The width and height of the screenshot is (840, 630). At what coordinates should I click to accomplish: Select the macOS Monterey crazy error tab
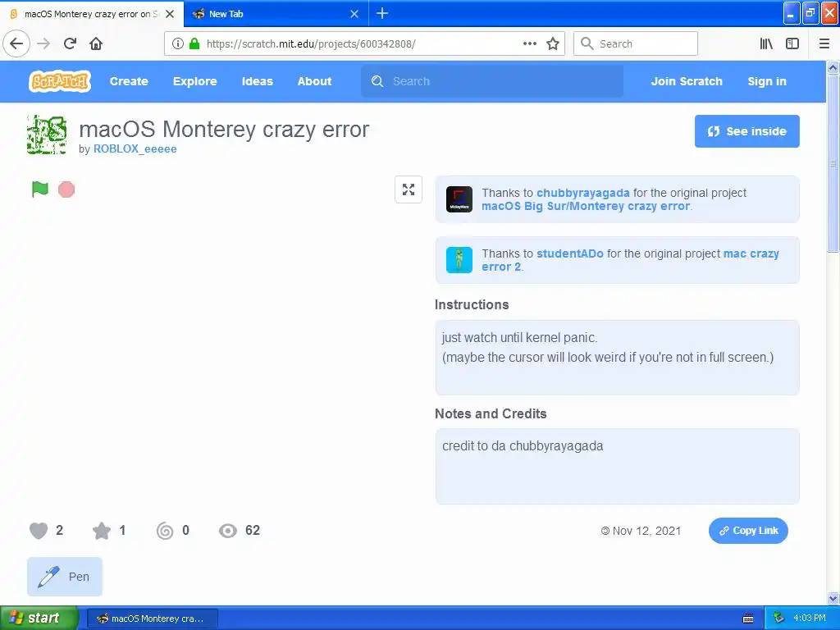(x=91, y=14)
